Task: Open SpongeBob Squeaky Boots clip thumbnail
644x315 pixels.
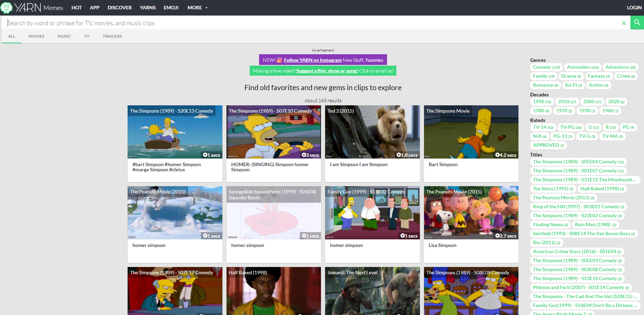Action: pos(274,213)
